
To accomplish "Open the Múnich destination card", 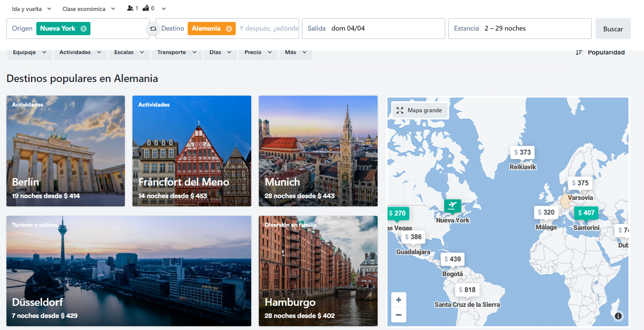I will coord(318,151).
